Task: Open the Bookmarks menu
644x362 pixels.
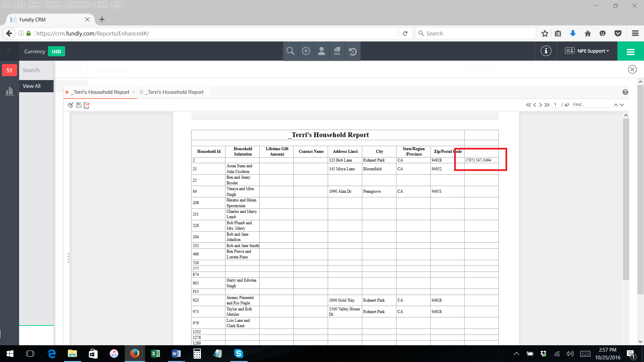Action: [78, 4]
